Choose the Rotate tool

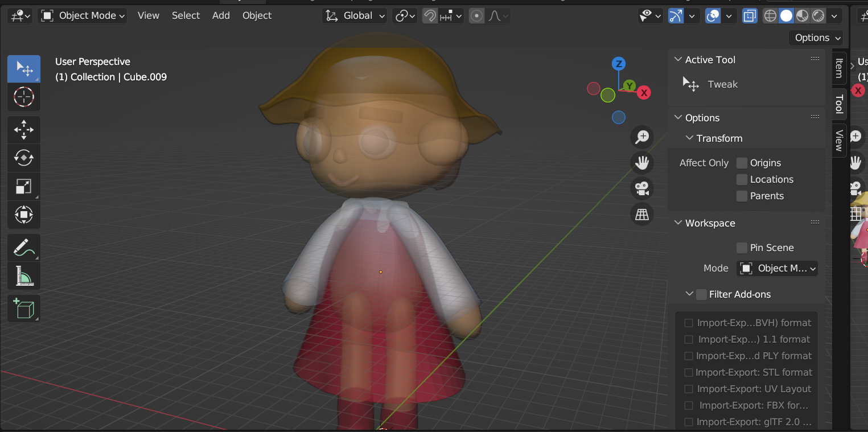coord(24,158)
